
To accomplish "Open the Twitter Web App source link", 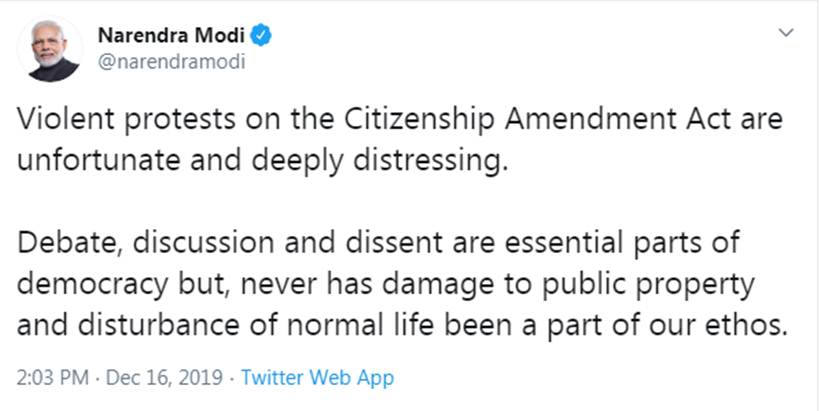I will click(x=317, y=378).
